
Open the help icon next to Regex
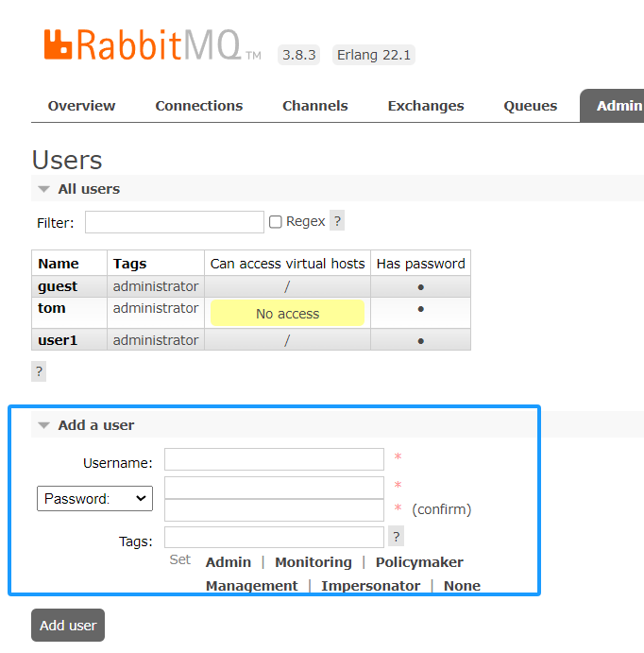[337, 220]
